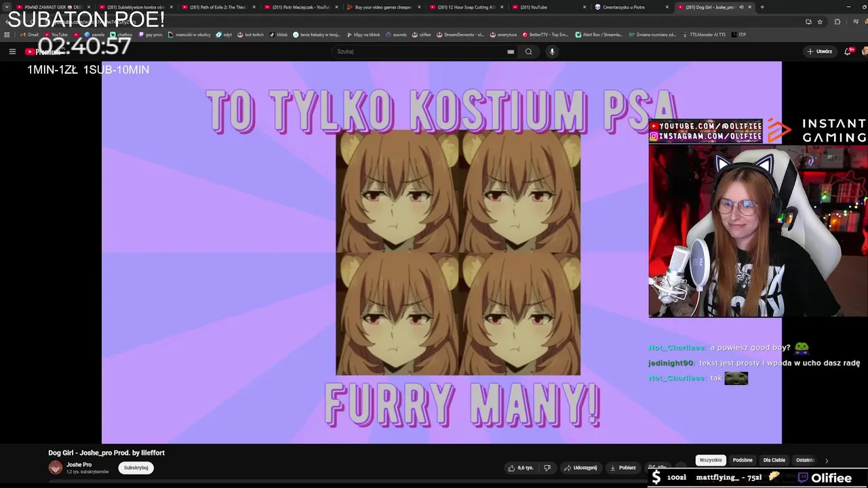The image size is (868, 488).
Task: Click video title Dog Girl - Joshe_pro
Action: (106, 453)
